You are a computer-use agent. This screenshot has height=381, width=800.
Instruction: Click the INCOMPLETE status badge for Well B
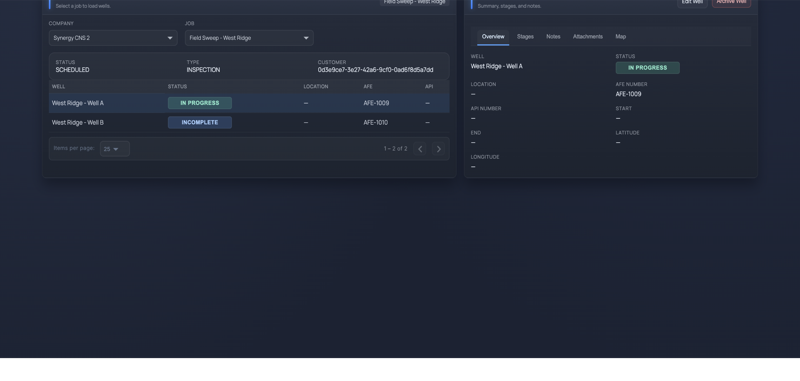(x=199, y=122)
